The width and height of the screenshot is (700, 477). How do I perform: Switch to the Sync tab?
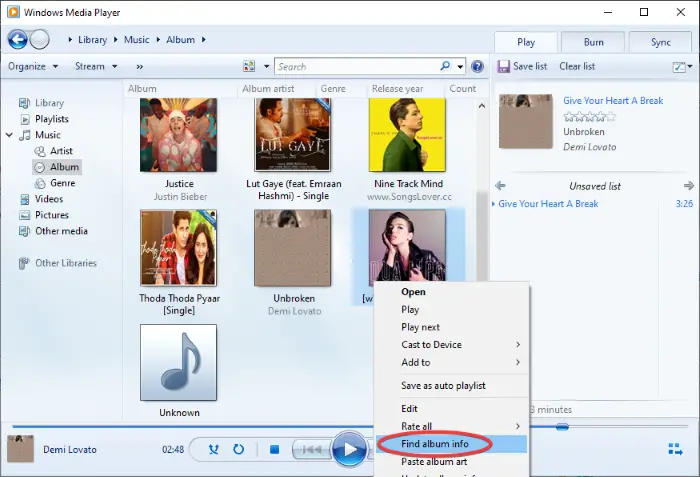(660, 42)
